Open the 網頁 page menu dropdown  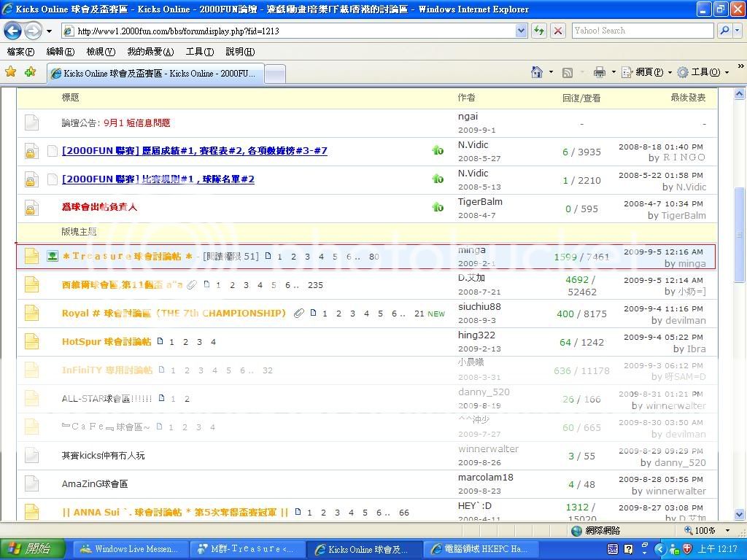click(649, 72)
